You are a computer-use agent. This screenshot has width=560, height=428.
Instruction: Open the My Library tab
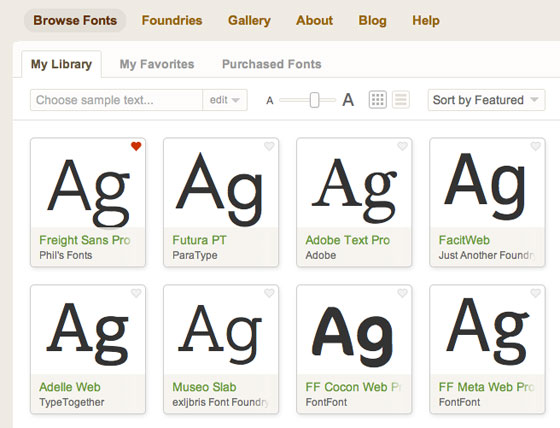pos(61,64)
